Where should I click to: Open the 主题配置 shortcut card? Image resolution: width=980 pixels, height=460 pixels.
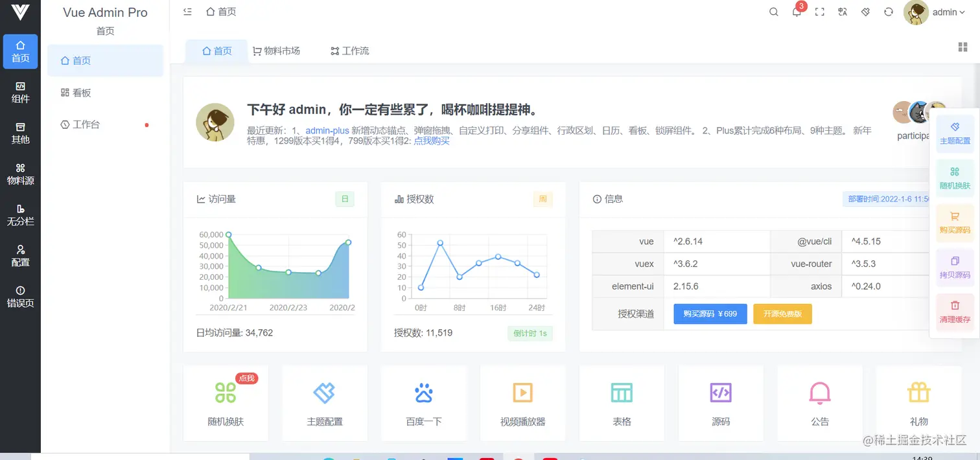(x=325, y=403)
